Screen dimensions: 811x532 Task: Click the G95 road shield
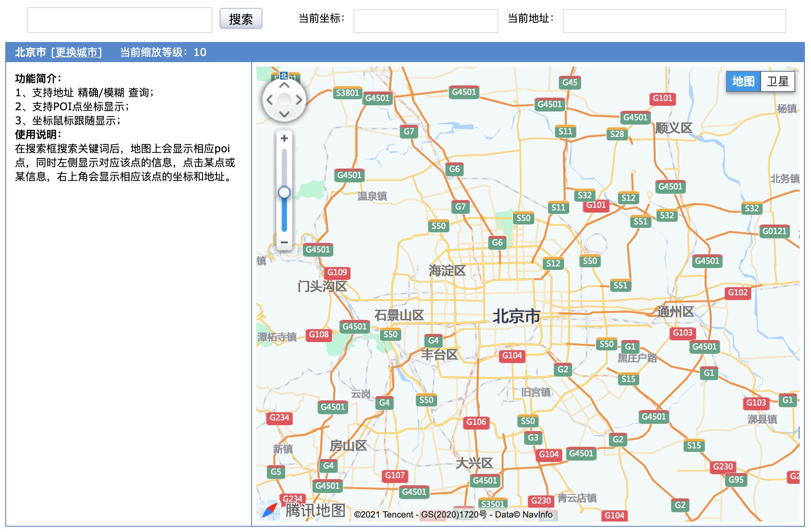(x=736, y=480)
